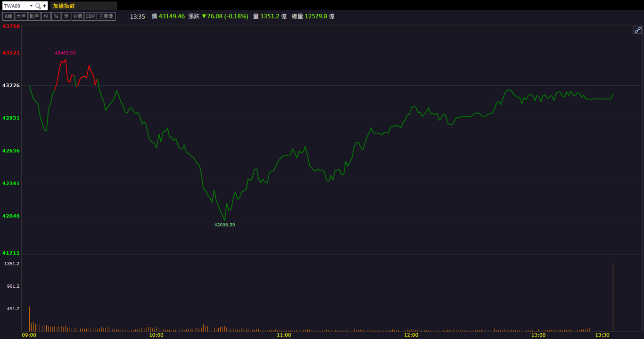The height and width of the screenshot is (339, 644).
Task: Click the 41711 bottom axis label
Action: 11,253
